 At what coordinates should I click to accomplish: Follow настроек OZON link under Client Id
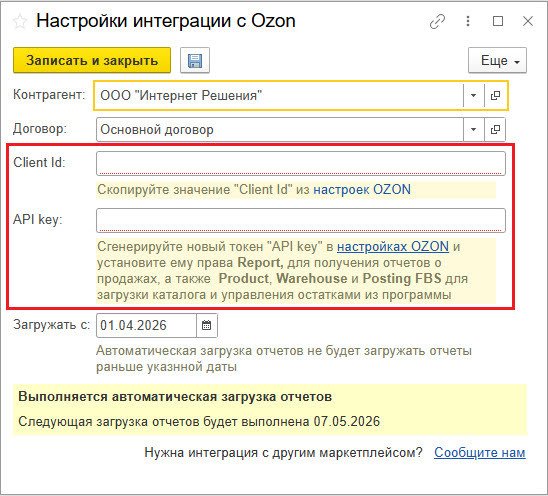pyautogui.click(x=362, y=189)
